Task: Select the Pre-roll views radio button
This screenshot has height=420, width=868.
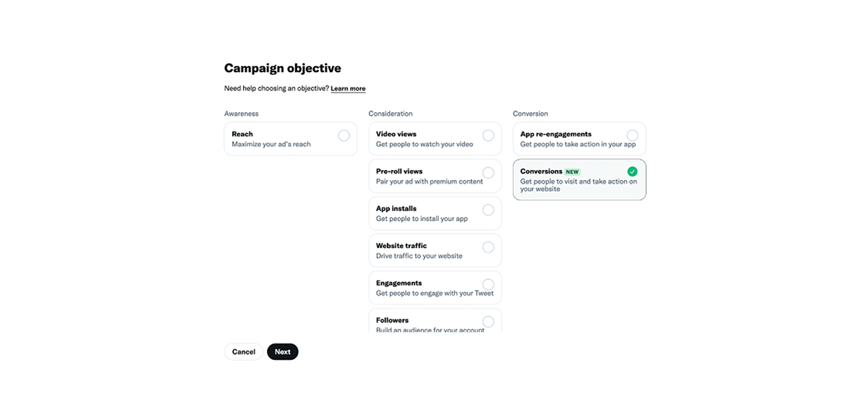Action: coord(488,173)
